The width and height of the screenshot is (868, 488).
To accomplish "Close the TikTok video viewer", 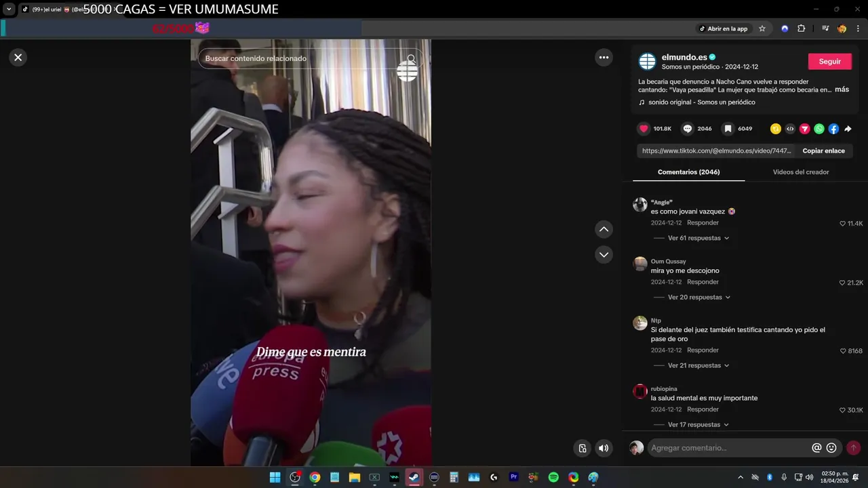I will pos(18,58).
